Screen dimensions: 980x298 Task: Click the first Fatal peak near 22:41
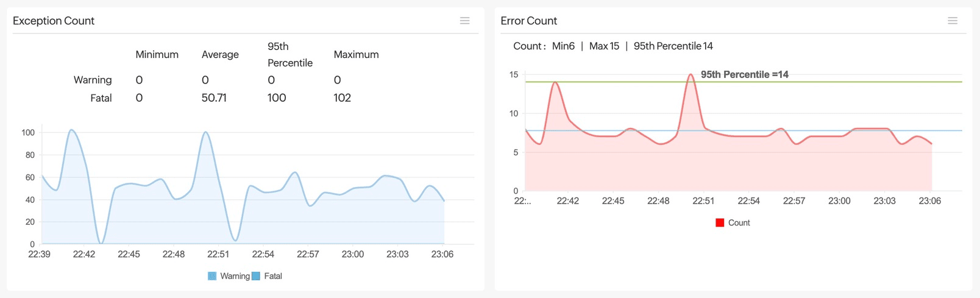coord(71,130)
